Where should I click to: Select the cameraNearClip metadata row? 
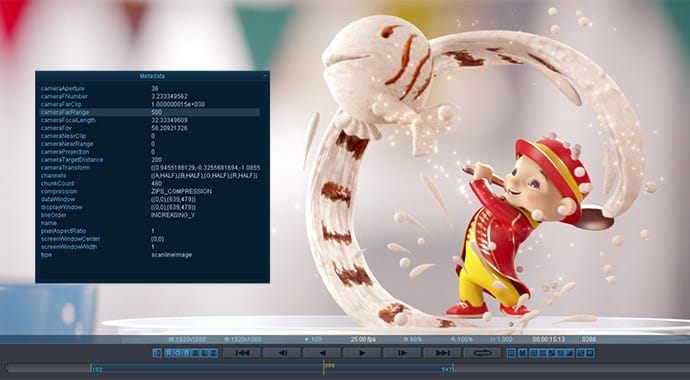[150, 136]
